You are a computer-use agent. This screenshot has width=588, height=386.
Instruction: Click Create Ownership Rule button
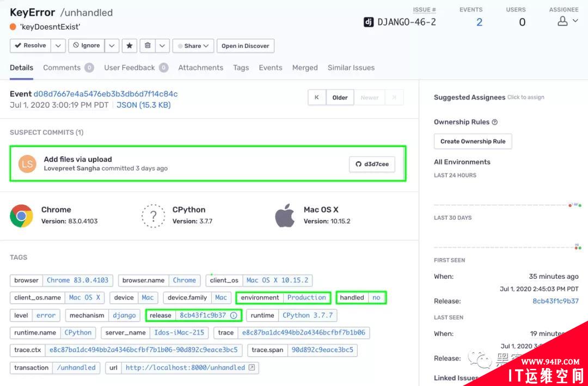473,142
